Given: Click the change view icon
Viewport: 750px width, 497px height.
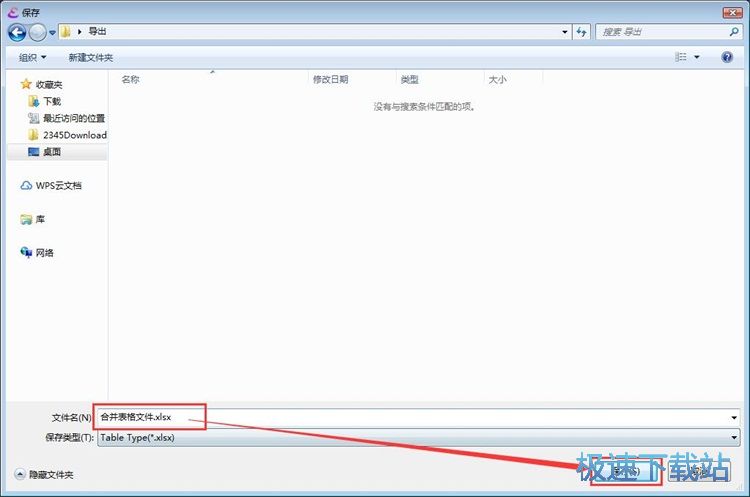Looking at the screenshot, I should coord(681,57).
